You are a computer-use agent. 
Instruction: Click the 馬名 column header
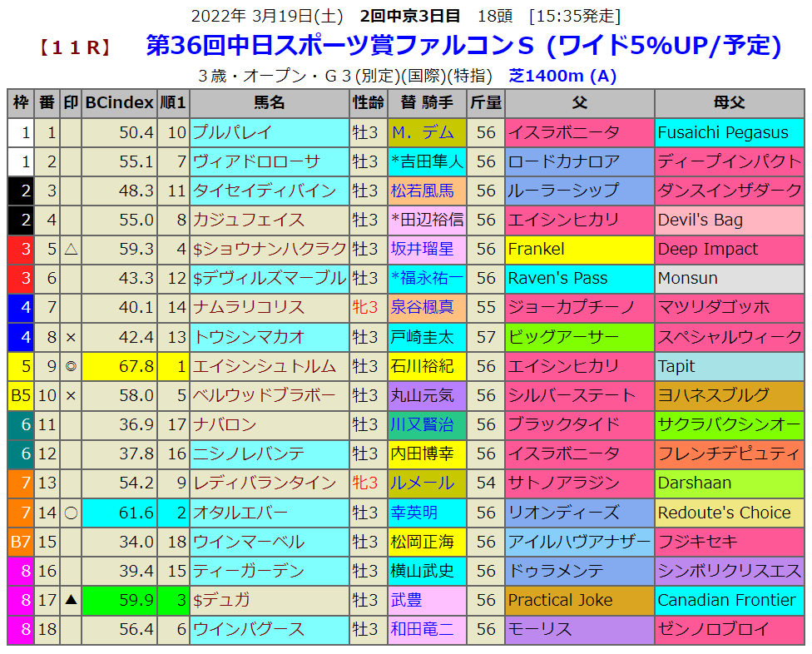point(269,103)
